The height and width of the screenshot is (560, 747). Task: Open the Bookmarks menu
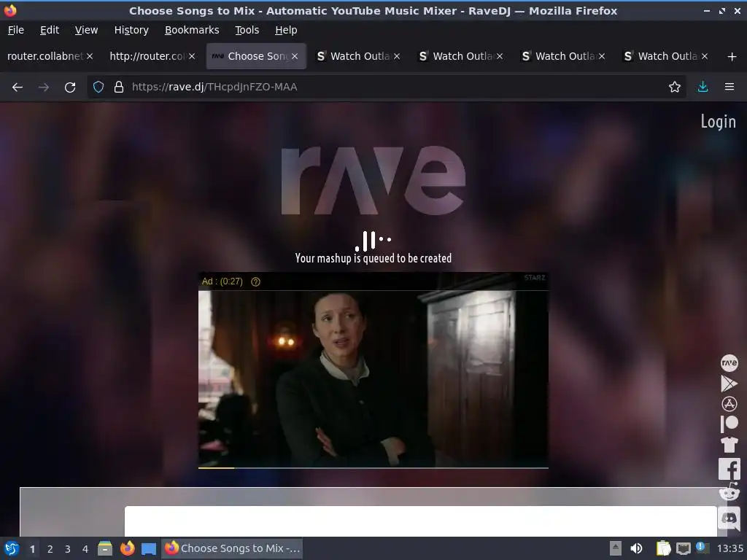(192, 30)
